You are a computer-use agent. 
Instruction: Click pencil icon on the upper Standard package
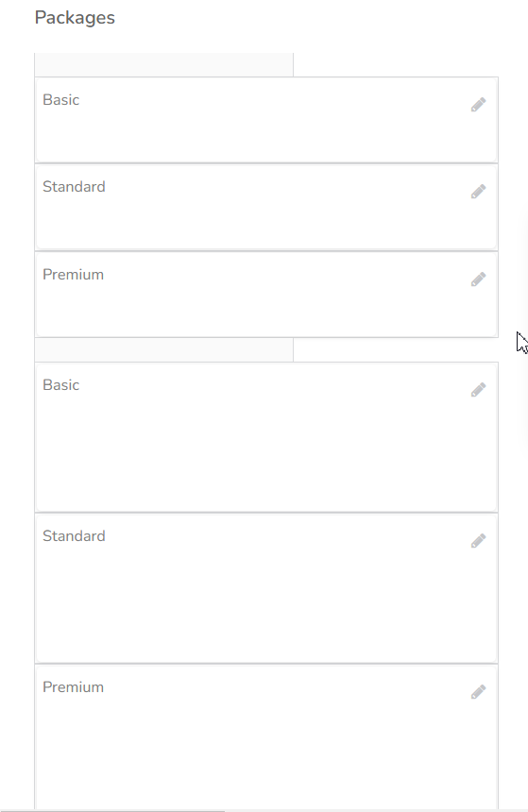click(478, 192)
